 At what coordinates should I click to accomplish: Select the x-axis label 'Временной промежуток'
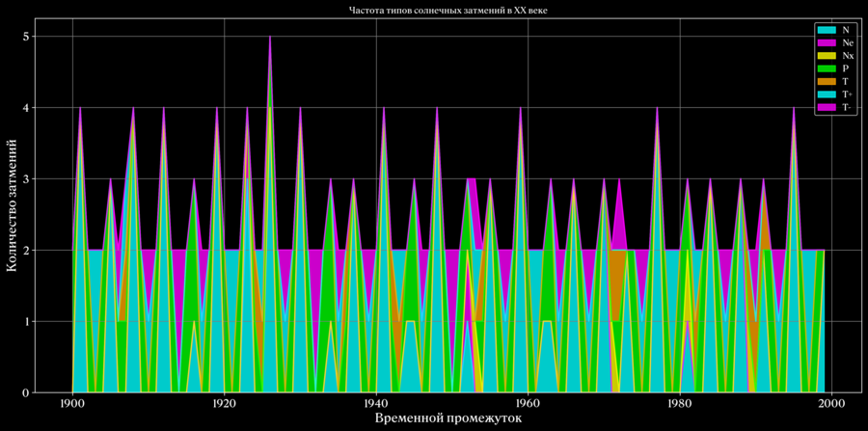pos(448,420)
